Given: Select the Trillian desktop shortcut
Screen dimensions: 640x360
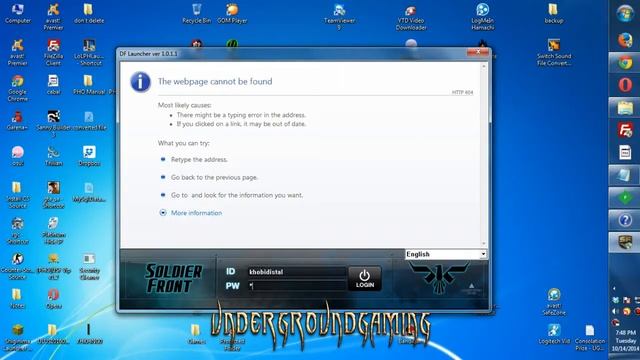Looking at the screenshot, I should pyautogui.click(x=53, y=156).
